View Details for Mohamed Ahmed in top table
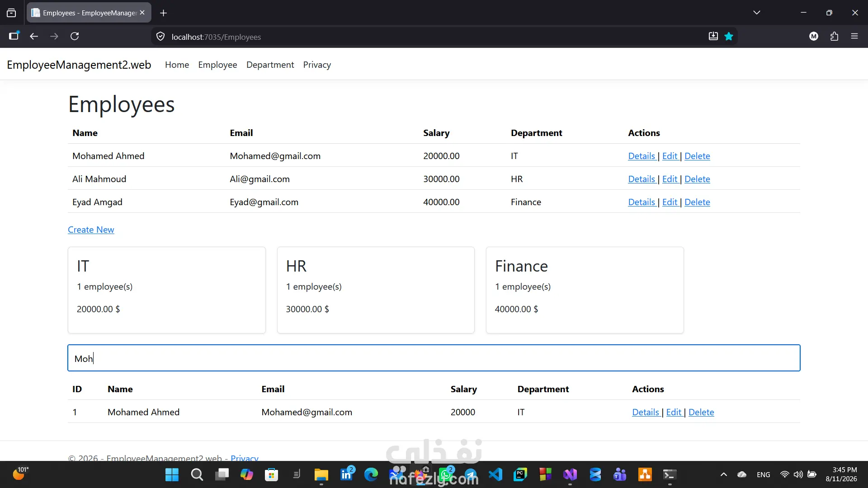 (x=642, y=156)
